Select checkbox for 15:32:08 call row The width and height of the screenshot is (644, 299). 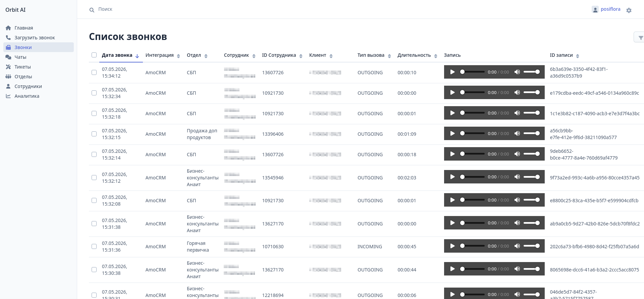94,200
